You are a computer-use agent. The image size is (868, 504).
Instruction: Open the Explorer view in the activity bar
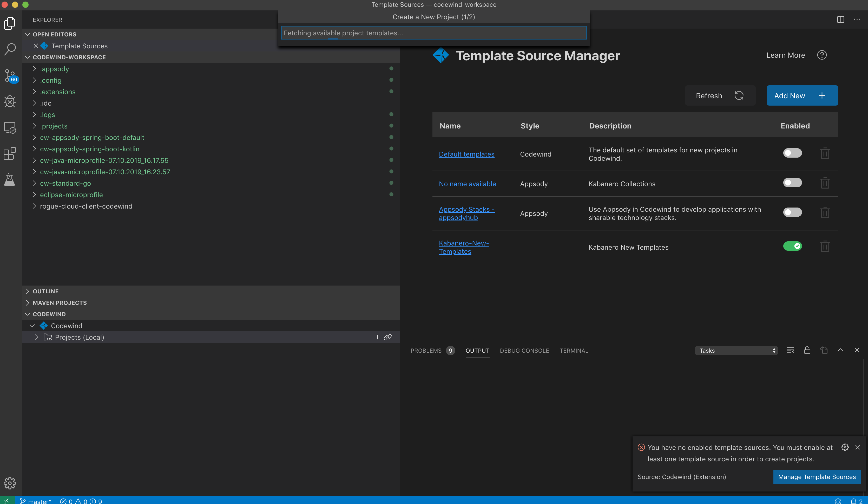[x=10, y=23]
